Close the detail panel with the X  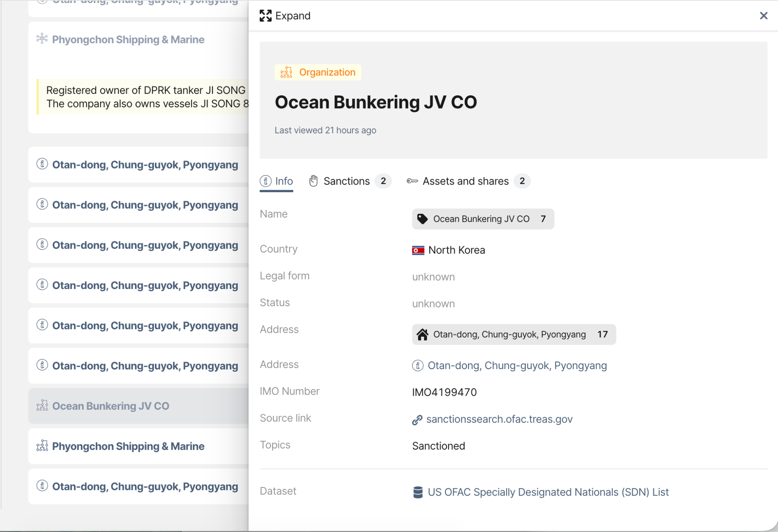click(x=764, y=16)
